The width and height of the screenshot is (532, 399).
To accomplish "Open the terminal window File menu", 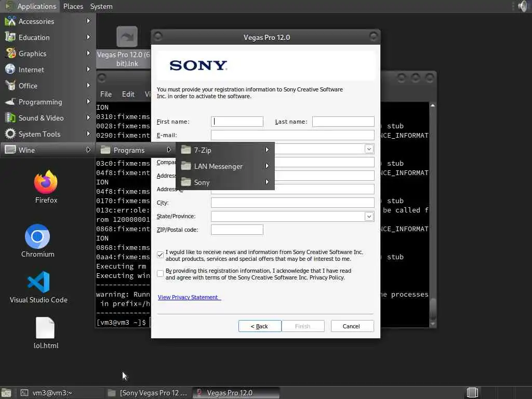I will 106,94.
